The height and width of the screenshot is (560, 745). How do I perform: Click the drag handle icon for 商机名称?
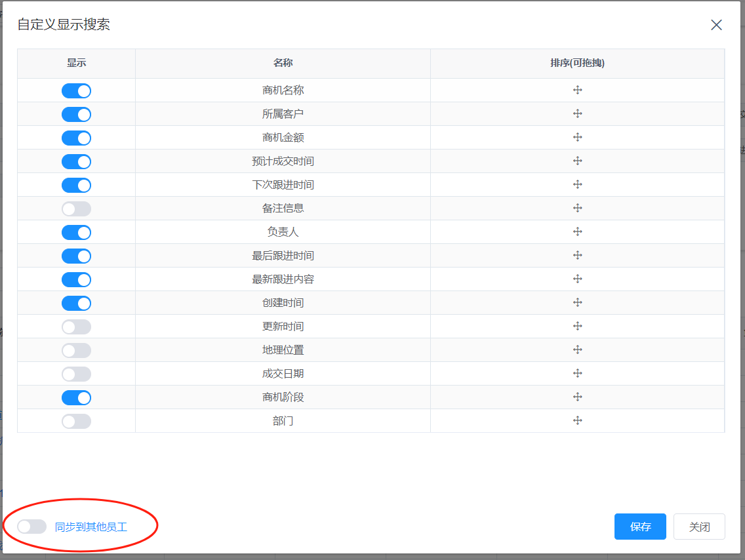click(578, 90)
